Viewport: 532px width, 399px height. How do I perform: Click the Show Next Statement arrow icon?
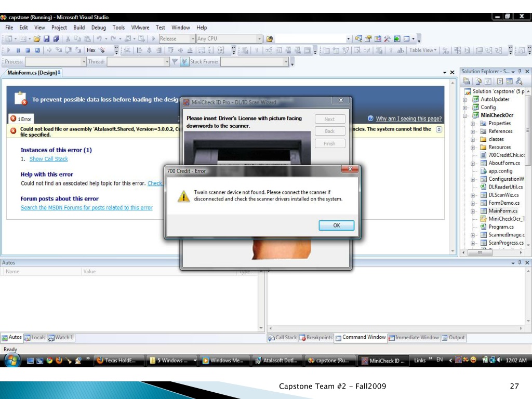click(x=49, y=50)
